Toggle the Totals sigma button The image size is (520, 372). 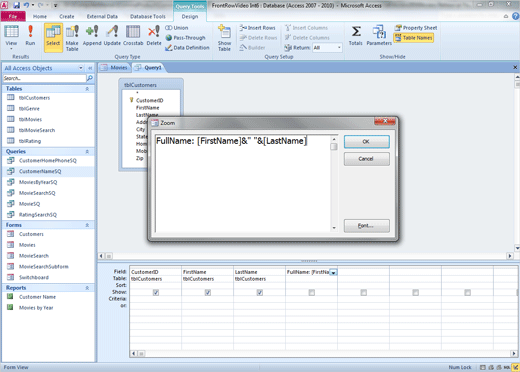356,35
